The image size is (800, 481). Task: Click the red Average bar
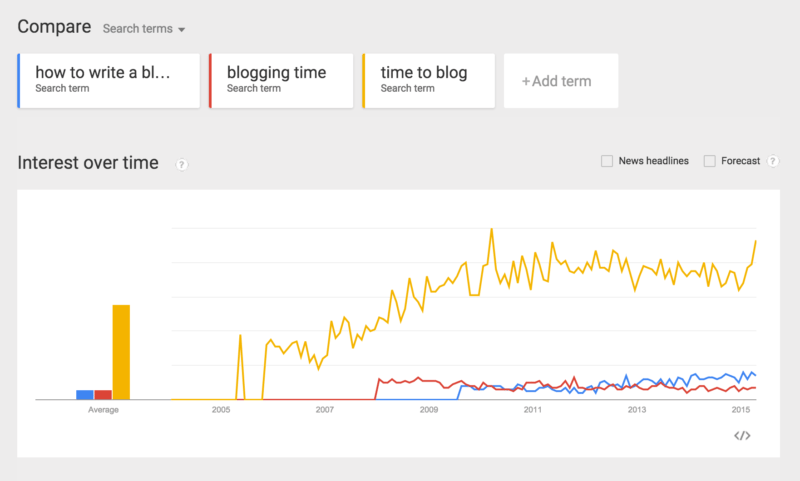click(103, 395)
